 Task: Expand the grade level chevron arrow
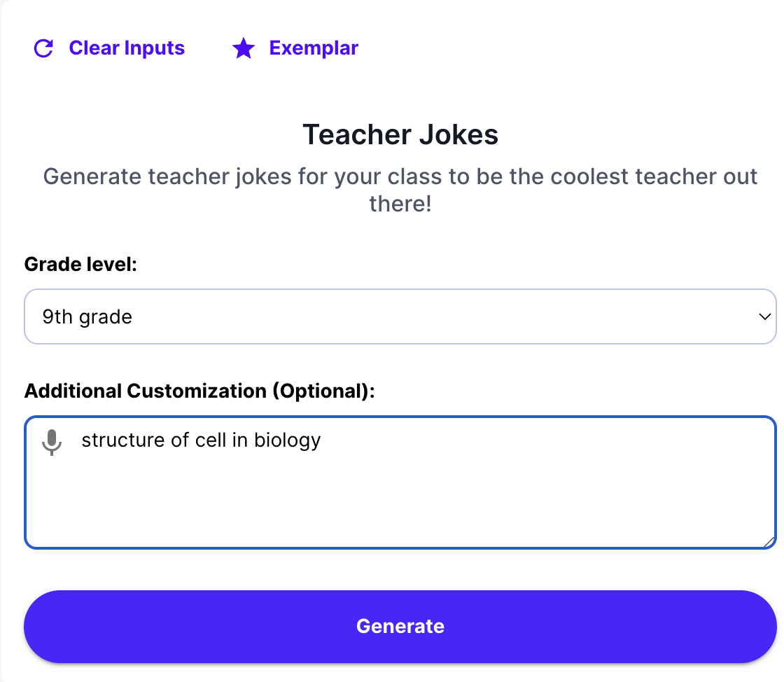764,316
